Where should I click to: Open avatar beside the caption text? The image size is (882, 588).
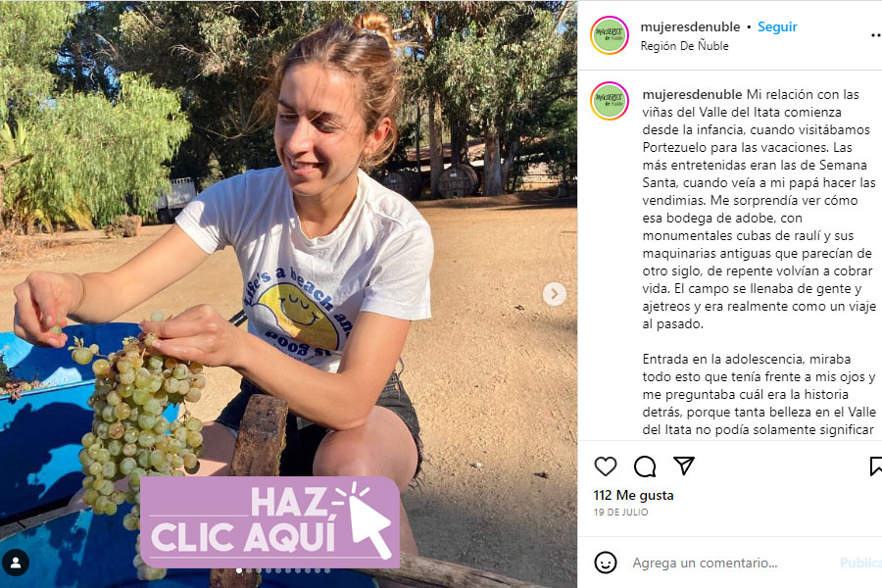[x=610, y=101]
